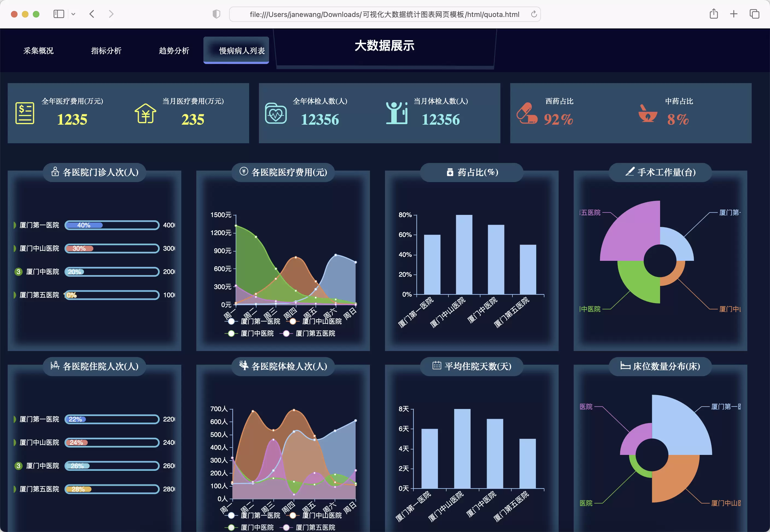This screenshot has width=770, height=532.
Task: Click the monthly checkup person icon
Action: tap(397, 113)
